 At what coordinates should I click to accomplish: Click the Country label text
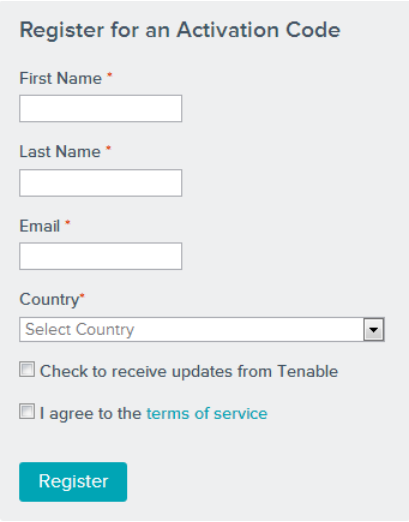[x=49, y=300]
